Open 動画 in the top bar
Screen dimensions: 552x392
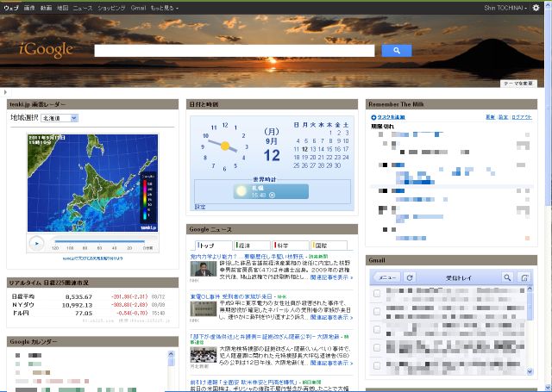click(x=46, y=8)
